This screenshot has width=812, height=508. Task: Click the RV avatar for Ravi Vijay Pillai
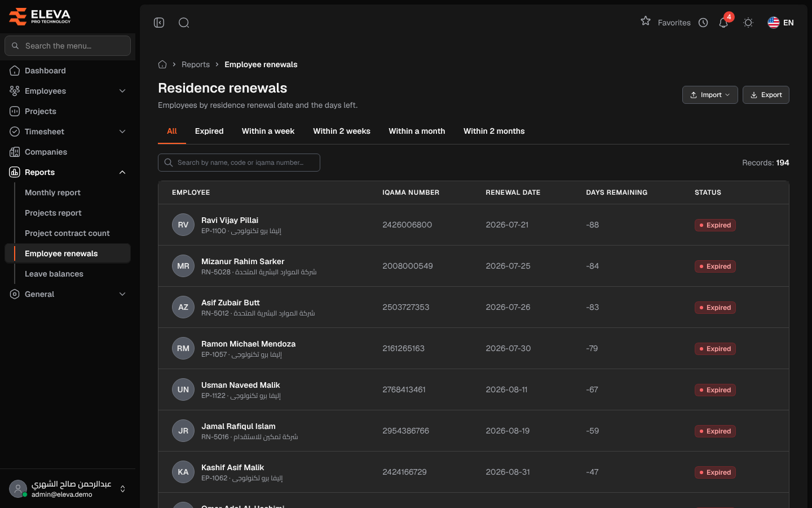tap(183, 225)
